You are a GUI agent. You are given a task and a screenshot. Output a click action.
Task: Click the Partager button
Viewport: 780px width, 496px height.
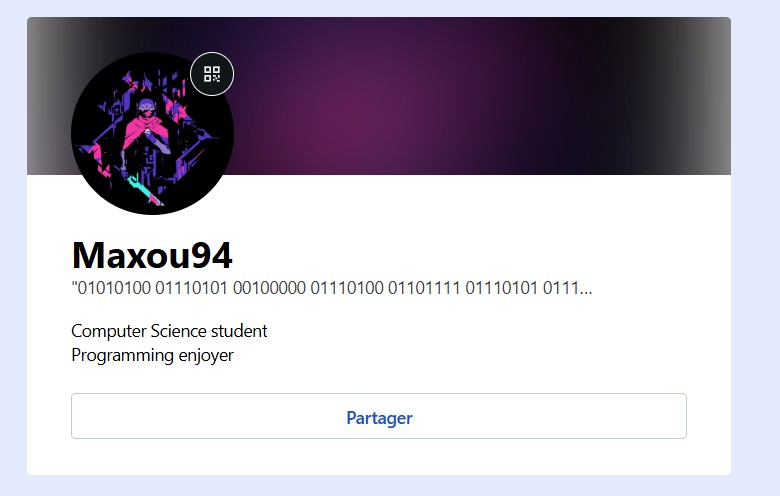pyautogui.click(x=379, y=416)
